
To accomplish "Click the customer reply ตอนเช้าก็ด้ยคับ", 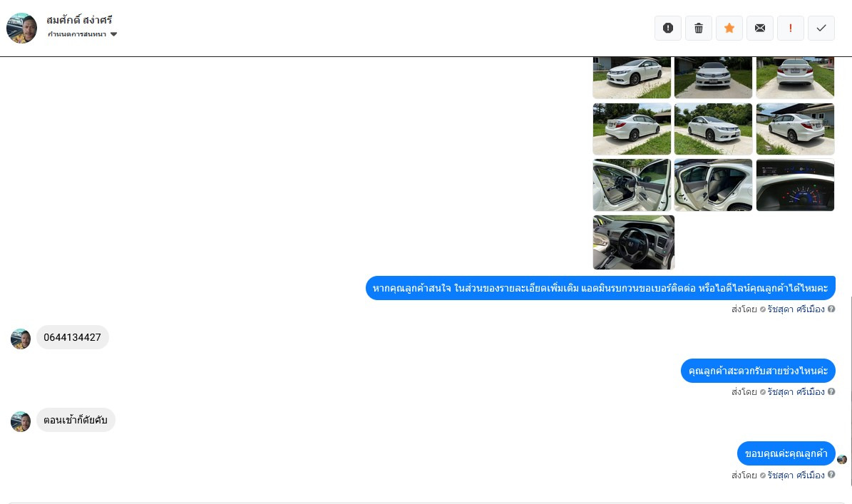I will [x=76, y=420].
